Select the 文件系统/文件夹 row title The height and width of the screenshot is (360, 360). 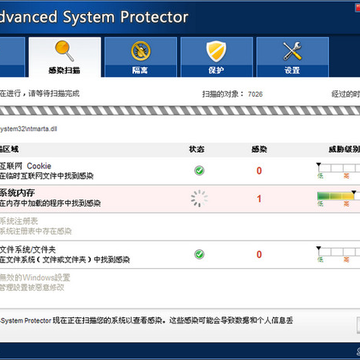[28, 249]
